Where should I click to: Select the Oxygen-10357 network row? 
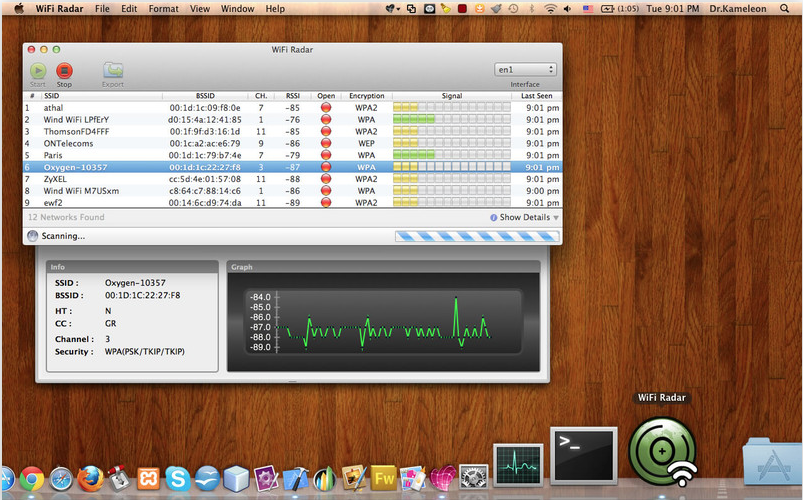click(x=292, y=167)
